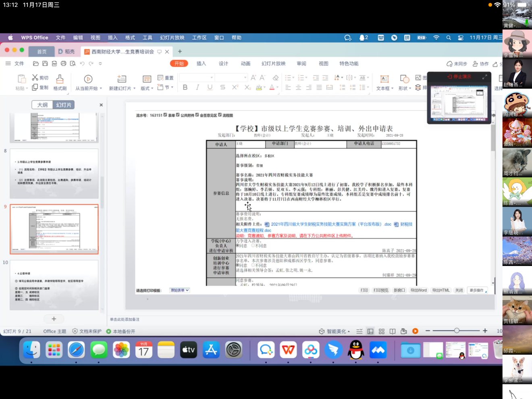Select 同意 radio in 学院(中心)负责人 row
The height and width of the screenshot is (399, 532).
click(237, 245)
